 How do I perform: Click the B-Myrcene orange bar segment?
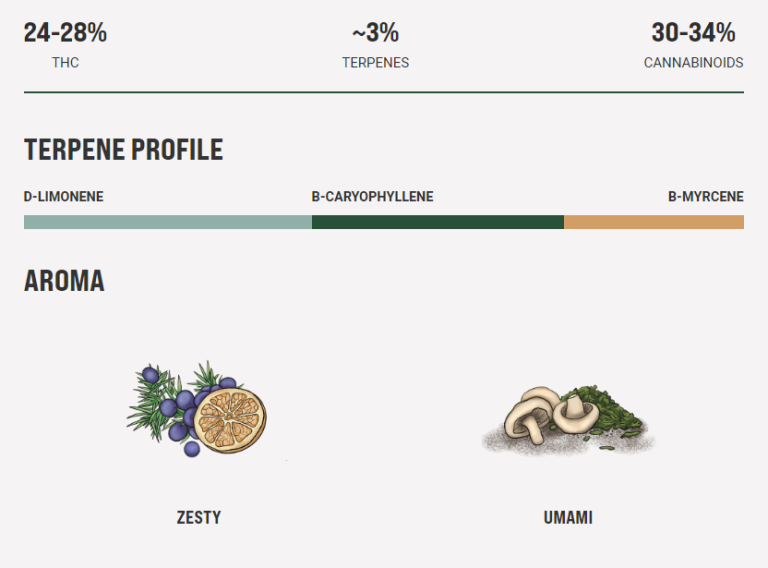click(x=653, y=222)
